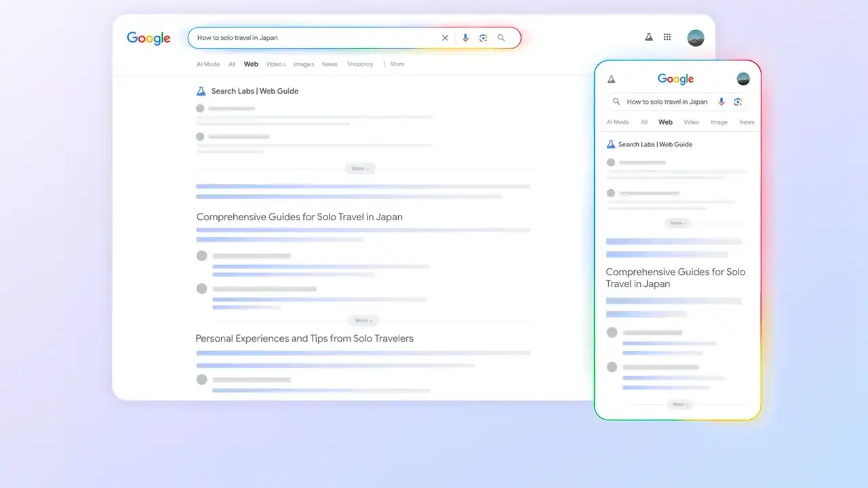Tap the Google logo in mobile view

(676, 79)
